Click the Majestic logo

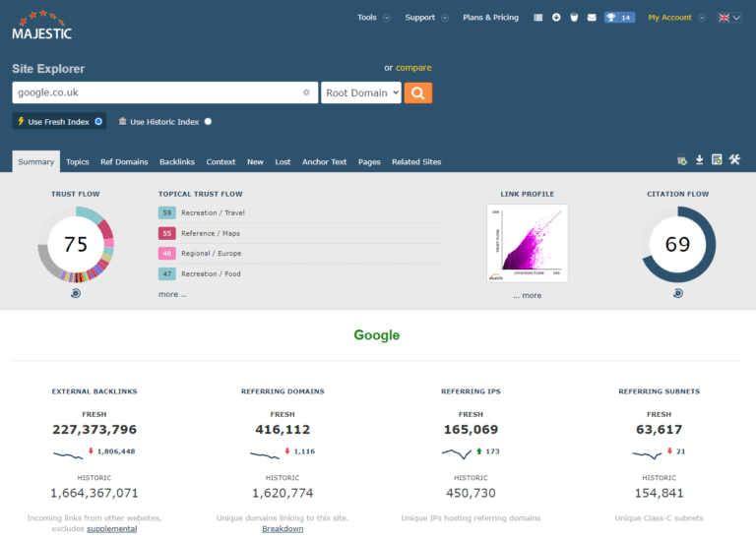pos(42,25)
